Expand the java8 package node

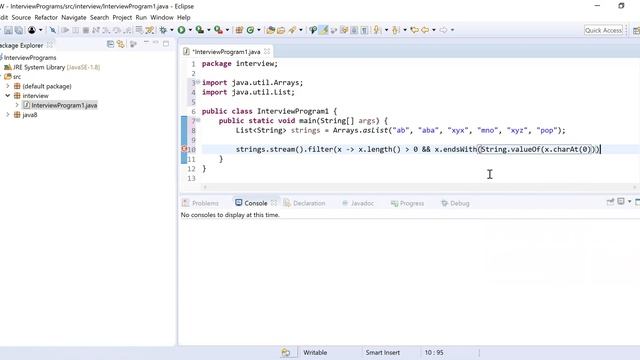pyautogui.click(x=8, y=115)
